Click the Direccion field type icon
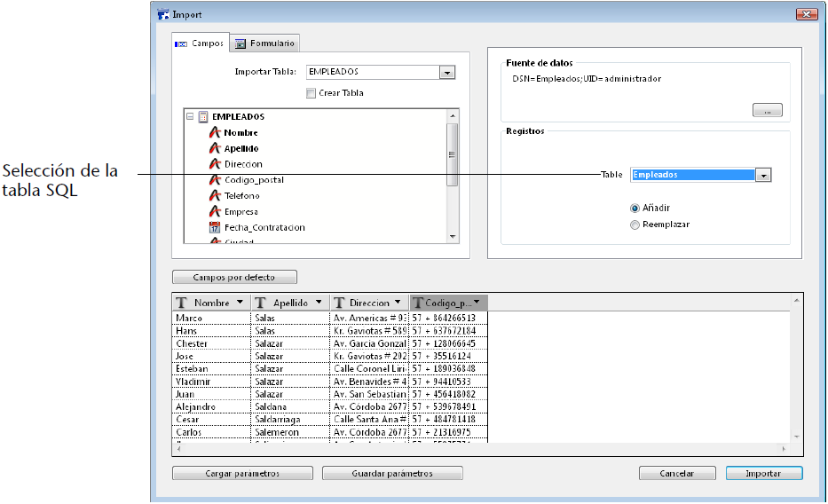Viewport: 828px width, 504px height. tap(214, 164)
